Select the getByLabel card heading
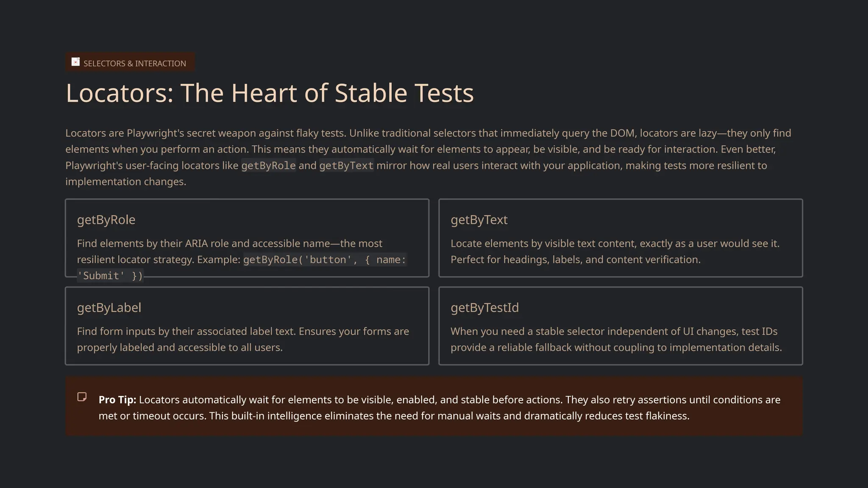868x488 pixels. coord(109,308)
